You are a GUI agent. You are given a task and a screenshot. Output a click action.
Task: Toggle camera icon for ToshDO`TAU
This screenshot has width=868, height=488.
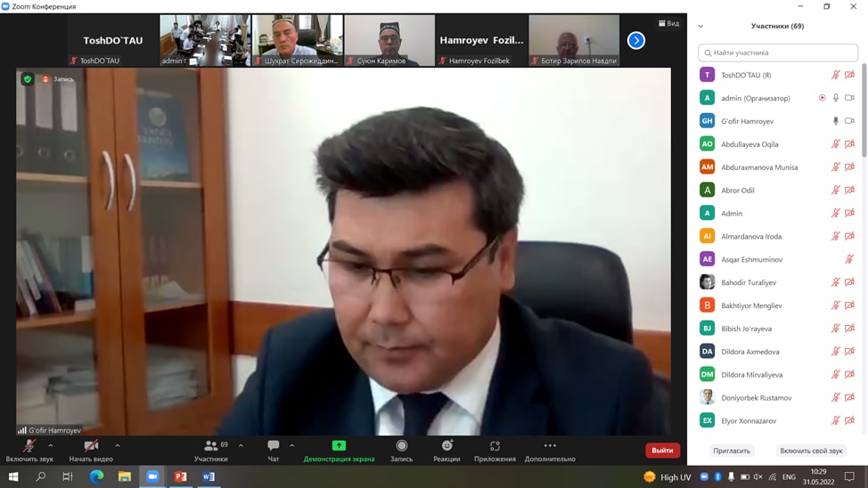click(x=850, y=75)
